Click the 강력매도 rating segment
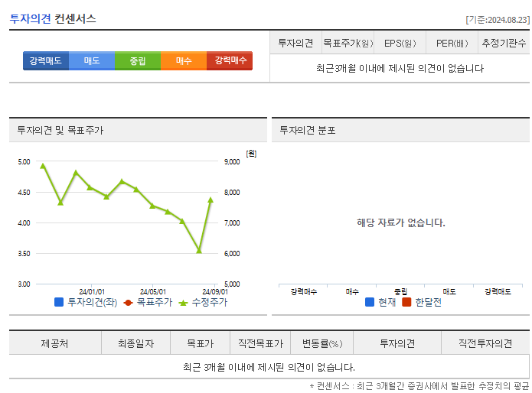The height and width of the screenshot is (393, 532). pyautogui.click(x=46, y=60)
